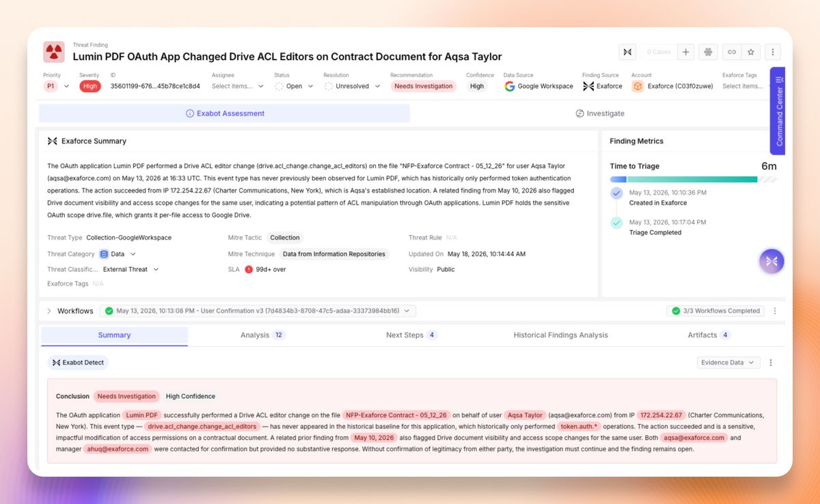Open the Evidence Data three-dot menu

click(x=771, y=363)
